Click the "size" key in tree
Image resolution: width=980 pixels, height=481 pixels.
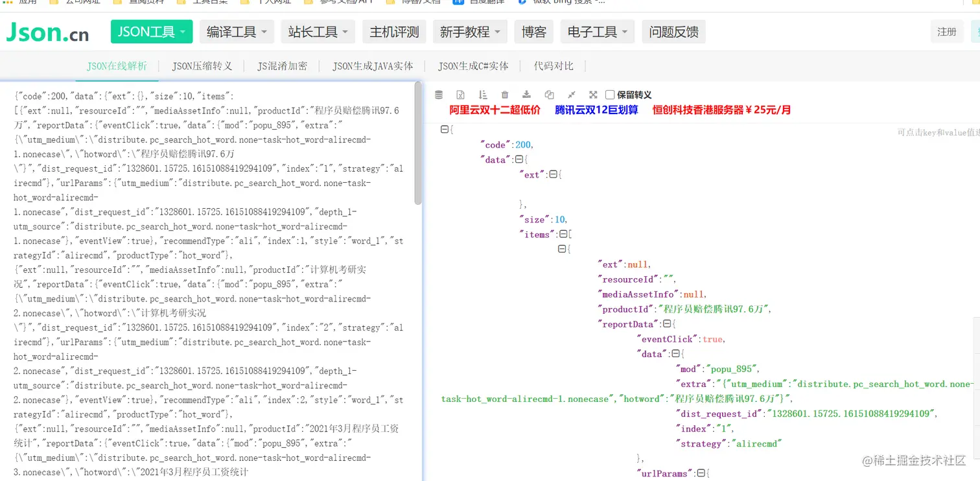coord(535,220)
